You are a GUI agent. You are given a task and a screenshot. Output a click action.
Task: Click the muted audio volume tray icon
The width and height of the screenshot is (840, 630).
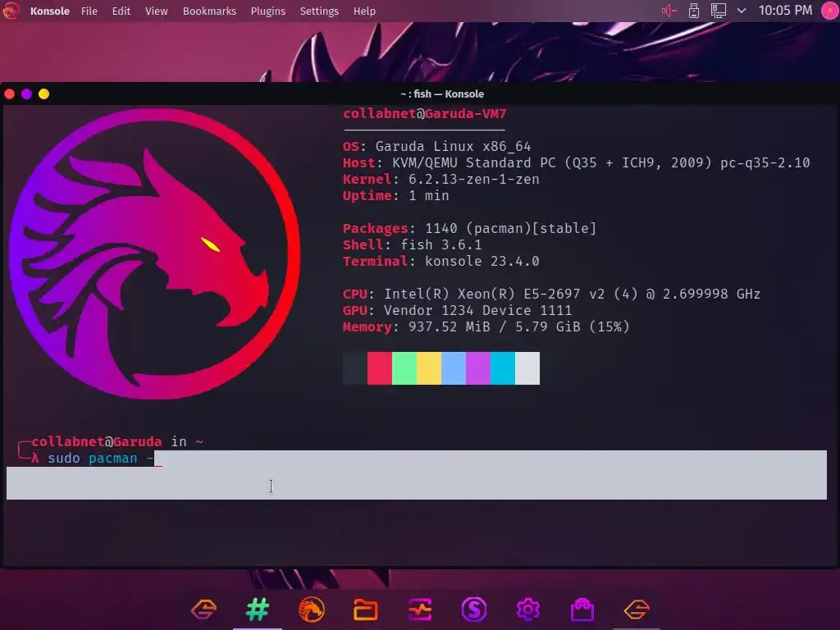(x=669, y=11)
